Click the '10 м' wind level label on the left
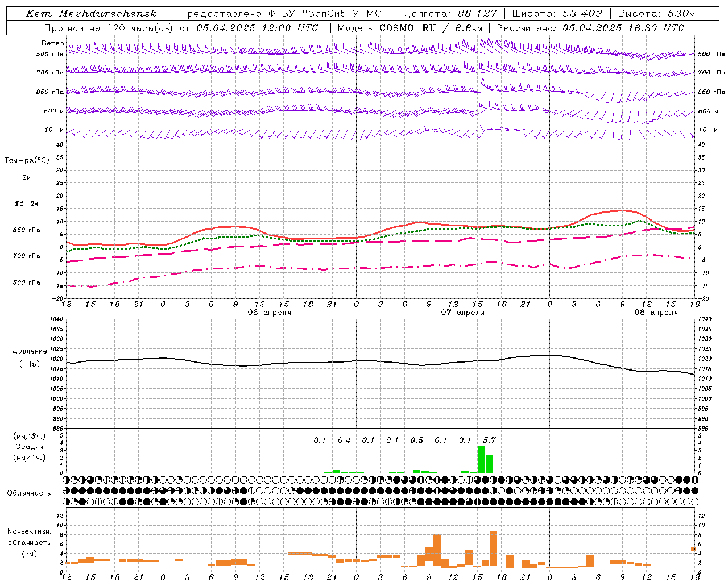The height and width of the screenshot is (582, 728). 55,130
